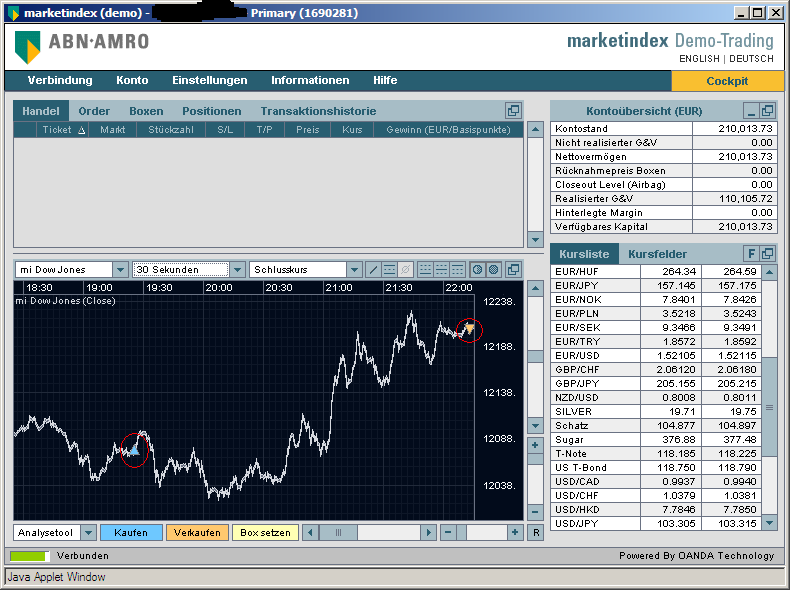The image size is (790, 590).
Task: Detach the Kursliste panel window
Action: click(767, 253)
